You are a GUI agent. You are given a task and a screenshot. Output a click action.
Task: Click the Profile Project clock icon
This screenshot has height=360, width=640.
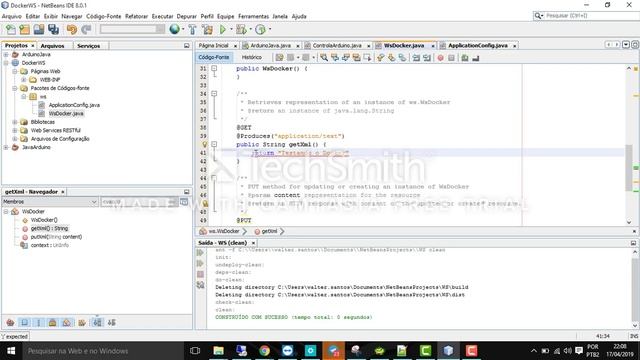click(x=260, y=29)
